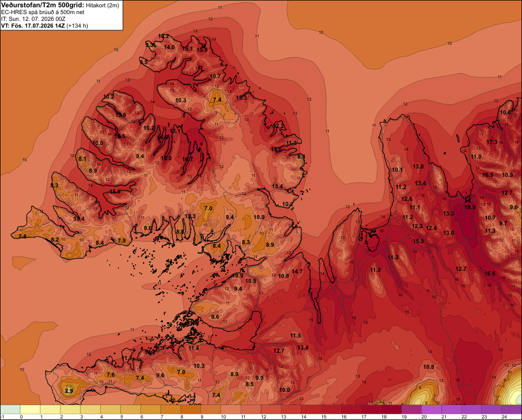Pick the color scale swatch between 5 and 6

click(x=130, y=410)
